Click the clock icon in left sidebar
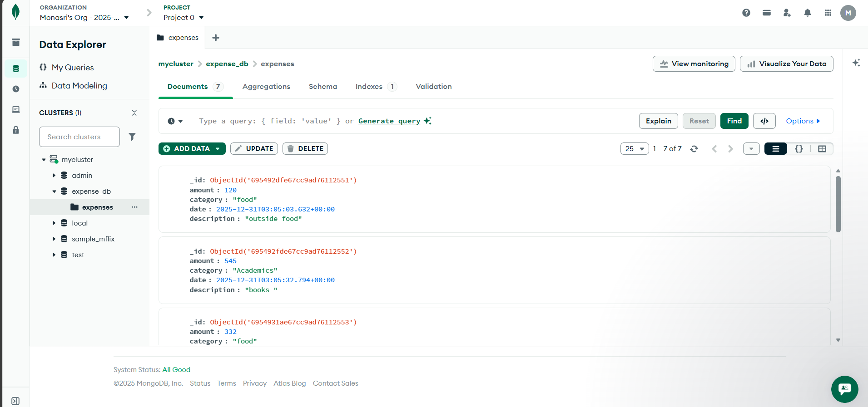This screenshot has height=407, width=868. 16,89
